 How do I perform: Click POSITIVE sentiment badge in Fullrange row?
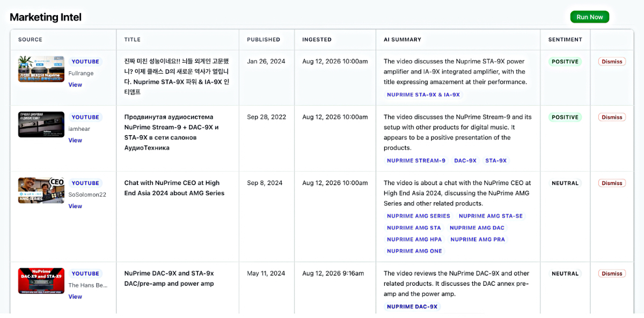point(565,62)
